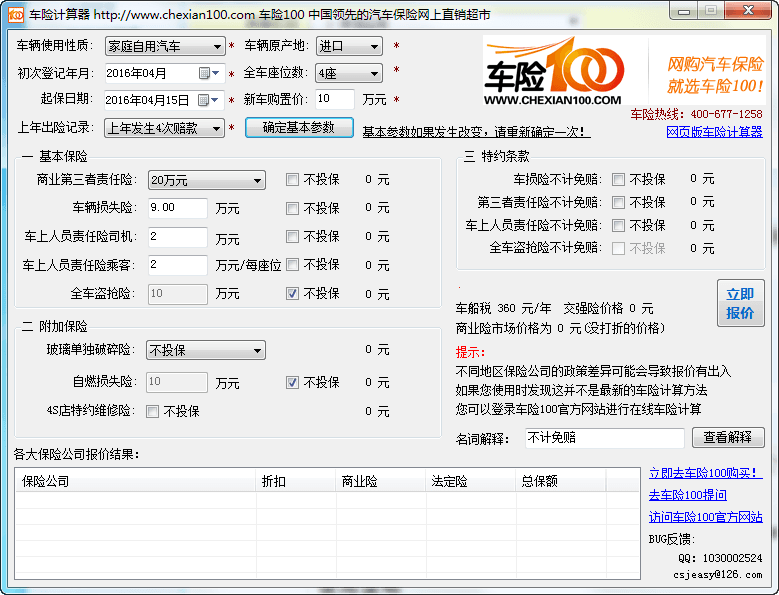Check 不投保 for 商业第三者责任险

coord(292,180)
